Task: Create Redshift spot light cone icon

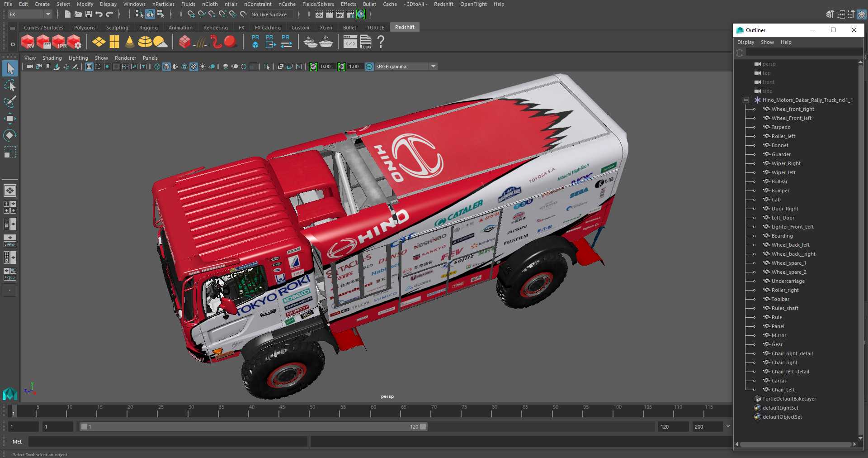Action: (130, 42)
